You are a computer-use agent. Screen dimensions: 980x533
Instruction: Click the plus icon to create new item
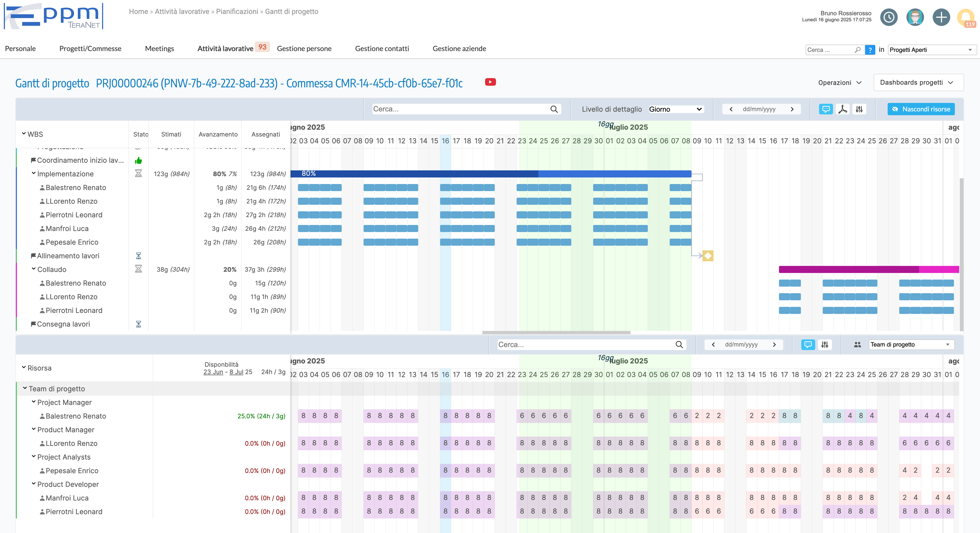coord(941,17)
